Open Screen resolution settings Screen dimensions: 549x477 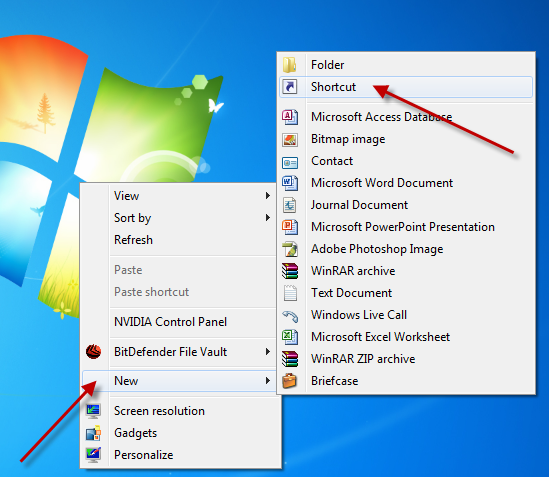180,410
